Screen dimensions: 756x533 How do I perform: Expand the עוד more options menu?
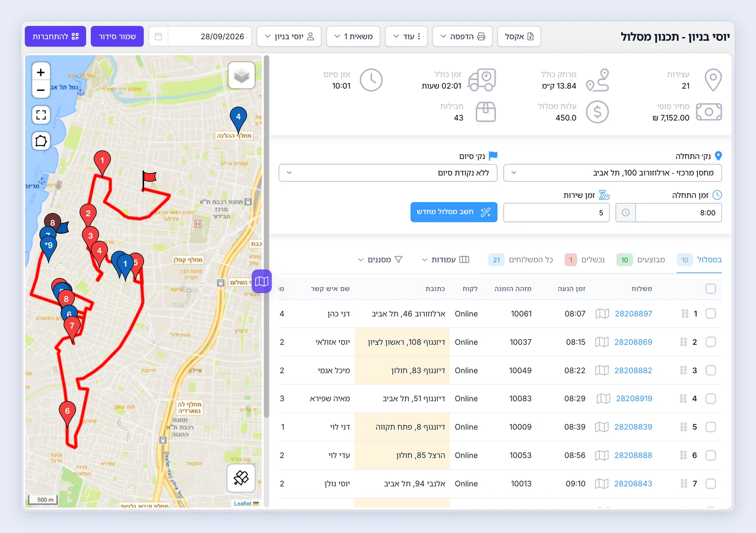tap(406, 36)
